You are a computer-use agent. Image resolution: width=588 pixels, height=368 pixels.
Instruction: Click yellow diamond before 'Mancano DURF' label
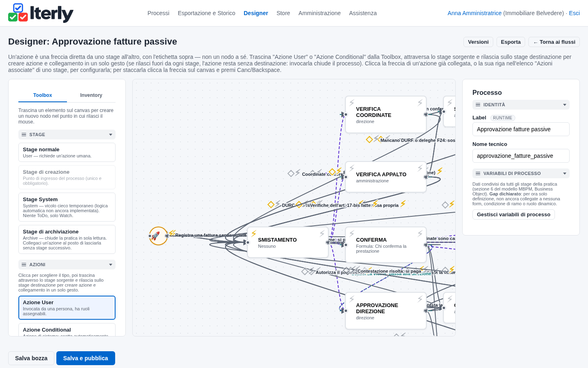coord(370,139)
